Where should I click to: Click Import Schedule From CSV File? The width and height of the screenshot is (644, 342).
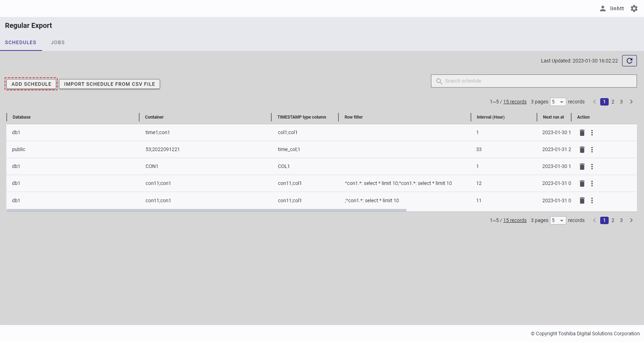pyautogui.click(x=110, y=84)
